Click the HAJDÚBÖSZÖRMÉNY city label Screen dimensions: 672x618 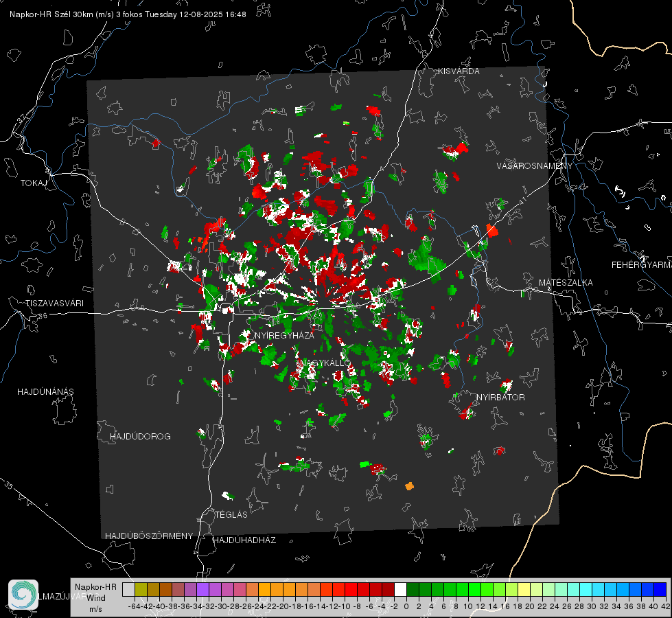(x=149, y=536)
